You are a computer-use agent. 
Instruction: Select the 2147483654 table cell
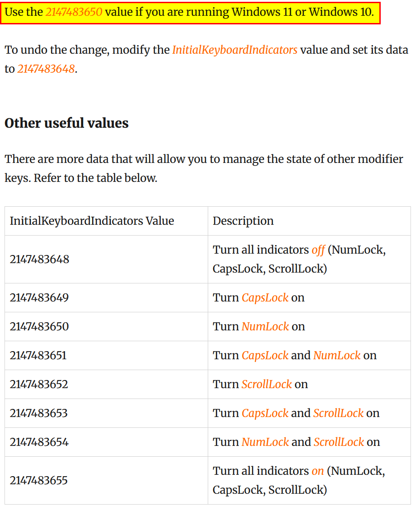106,442
